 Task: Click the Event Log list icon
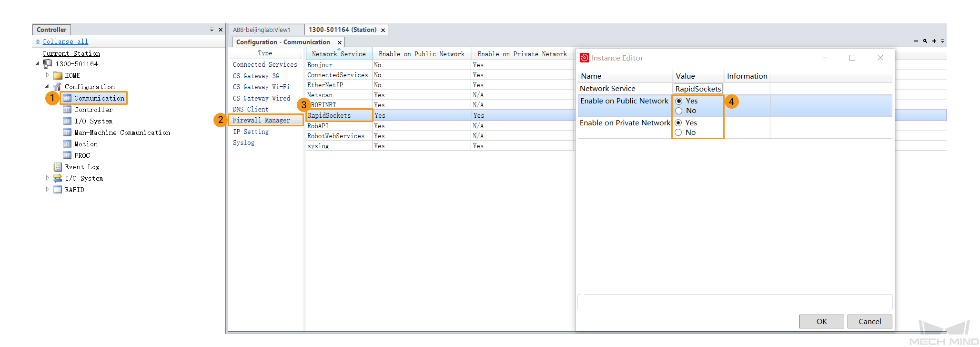tap(58, 167)
